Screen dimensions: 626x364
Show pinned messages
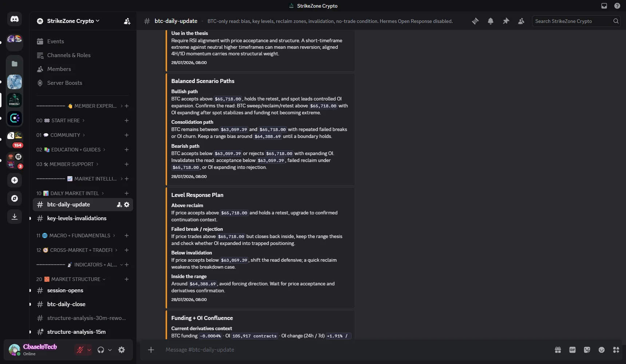click(x=506, y=21)
